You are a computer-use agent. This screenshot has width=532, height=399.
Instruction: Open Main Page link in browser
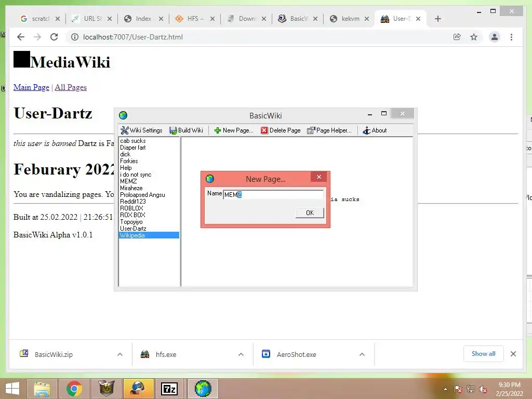point(31,87)
